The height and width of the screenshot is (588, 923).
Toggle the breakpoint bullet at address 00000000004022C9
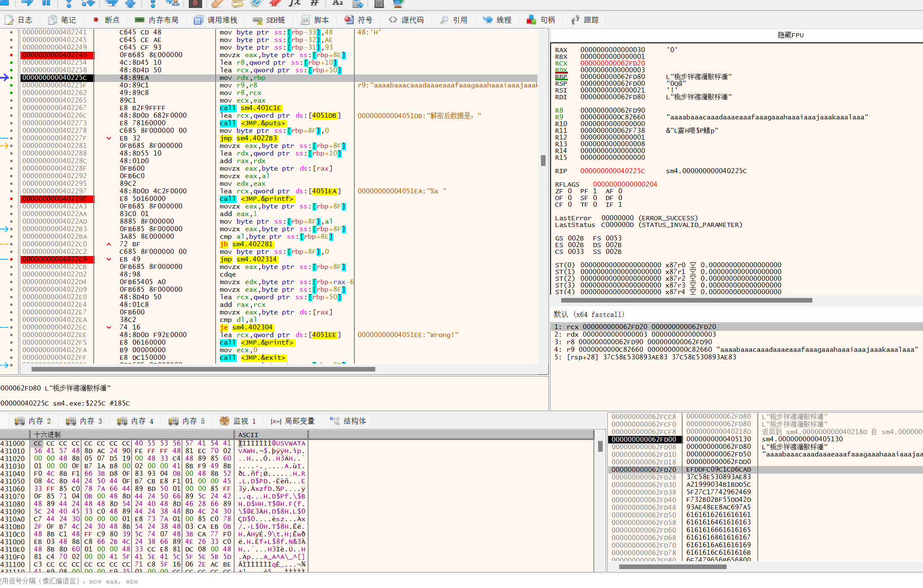tap(11, 259)
